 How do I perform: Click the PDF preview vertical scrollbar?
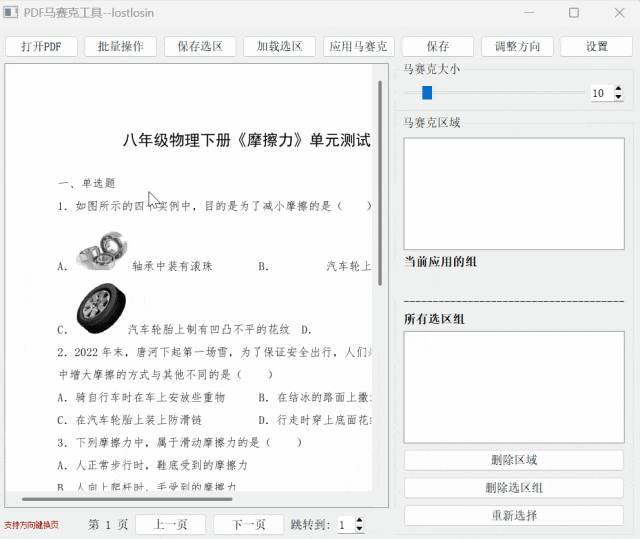[380, 180]
